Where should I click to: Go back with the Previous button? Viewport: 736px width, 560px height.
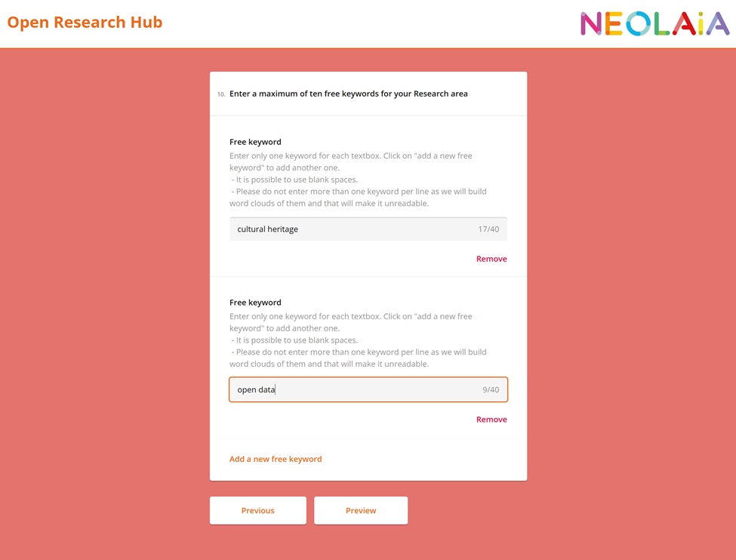coord(258,511)
